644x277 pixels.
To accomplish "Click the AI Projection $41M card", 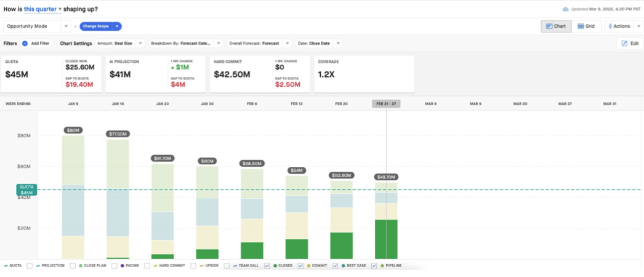I will click(155, 74).
